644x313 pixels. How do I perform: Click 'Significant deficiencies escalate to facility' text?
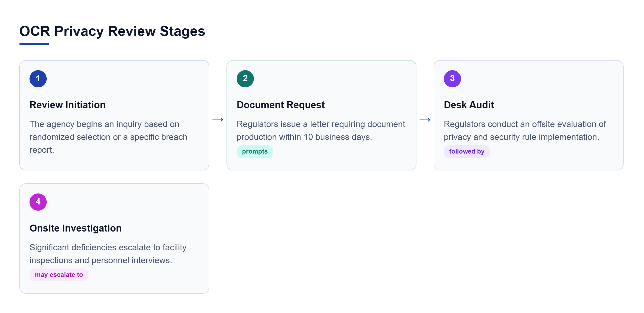tap(108, 247)
